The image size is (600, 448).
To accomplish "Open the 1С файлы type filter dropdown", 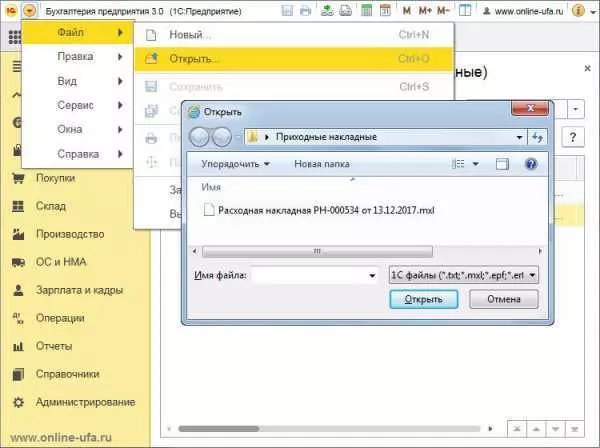I will pyautogui.click(x=463, y=275).
